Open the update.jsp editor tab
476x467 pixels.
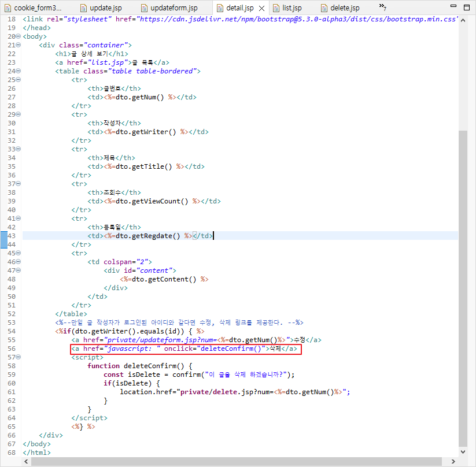[x=101, y=8]
